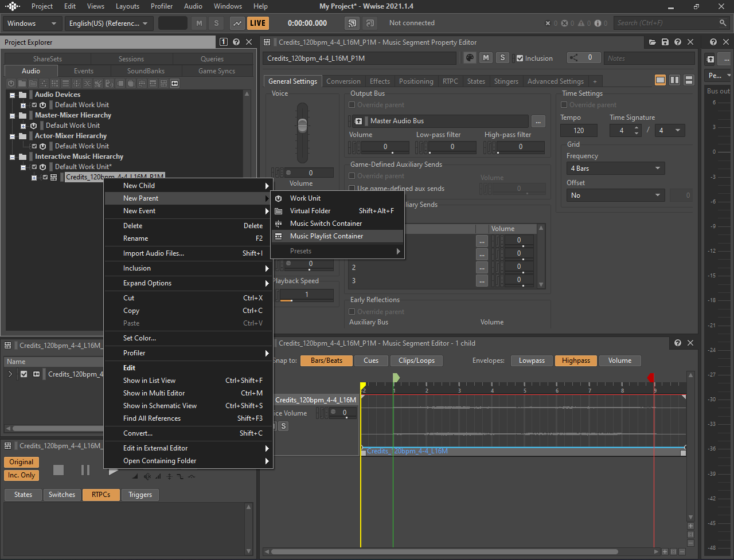Expand the Master-Mixer Default Work Unit
This screenshot has width=734, height=560.
click(23, 126)
